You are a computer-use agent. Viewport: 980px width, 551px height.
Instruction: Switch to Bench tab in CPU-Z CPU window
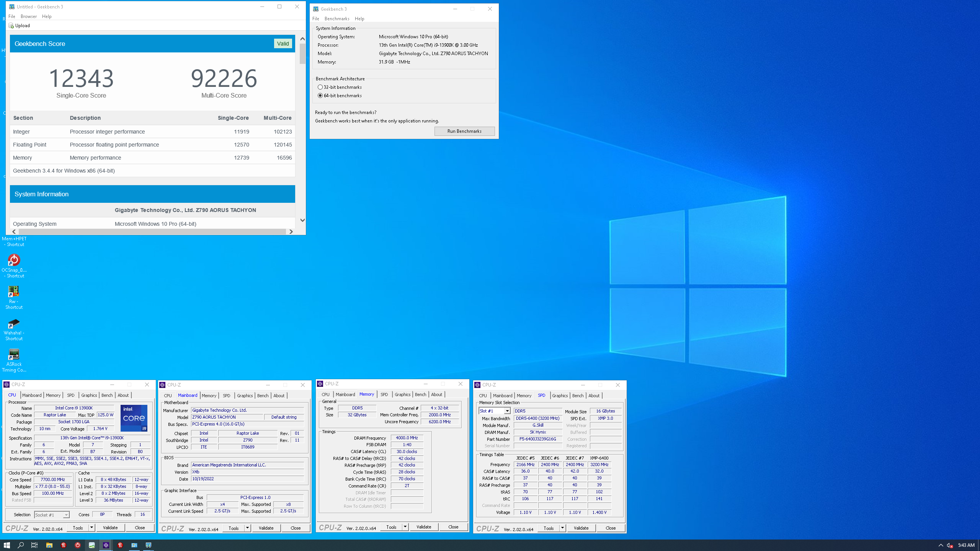(107, 395)
